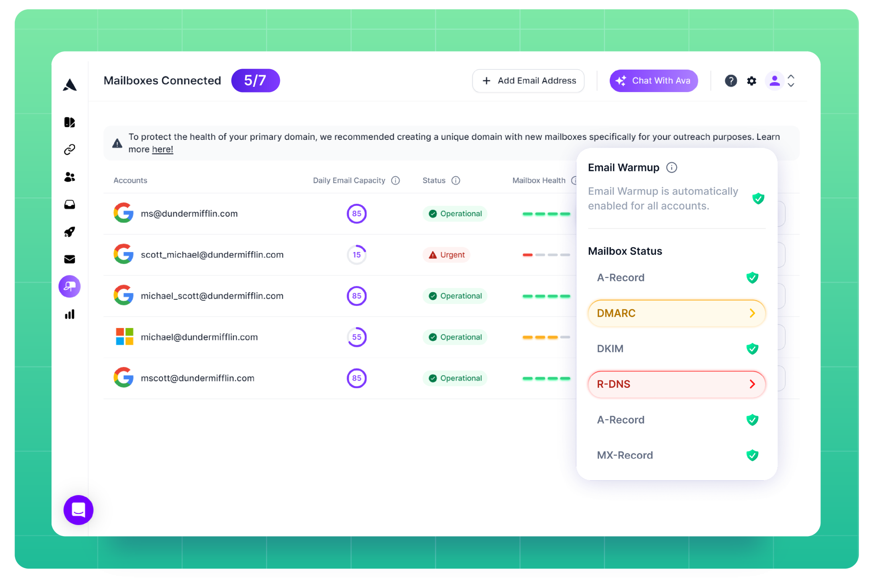The width and height of the screenshot is (872, 588).
Task: Select the highlighted mailbox icon in the sidebar
Action: coord(70,287)
